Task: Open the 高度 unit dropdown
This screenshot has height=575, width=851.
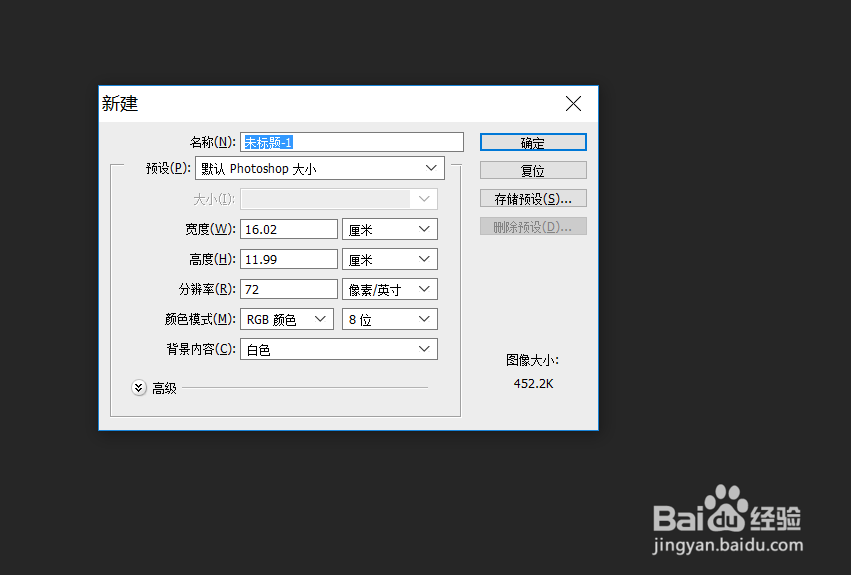Action: [x=390, y=259]
